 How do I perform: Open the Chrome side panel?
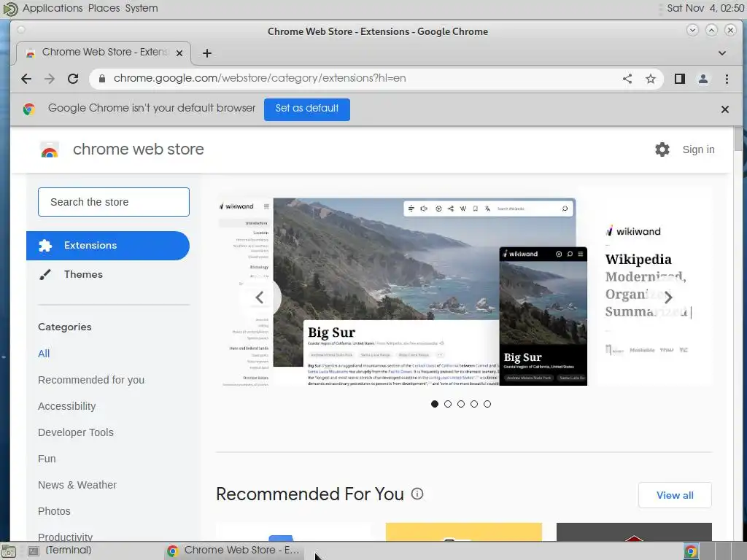[680, 79]
